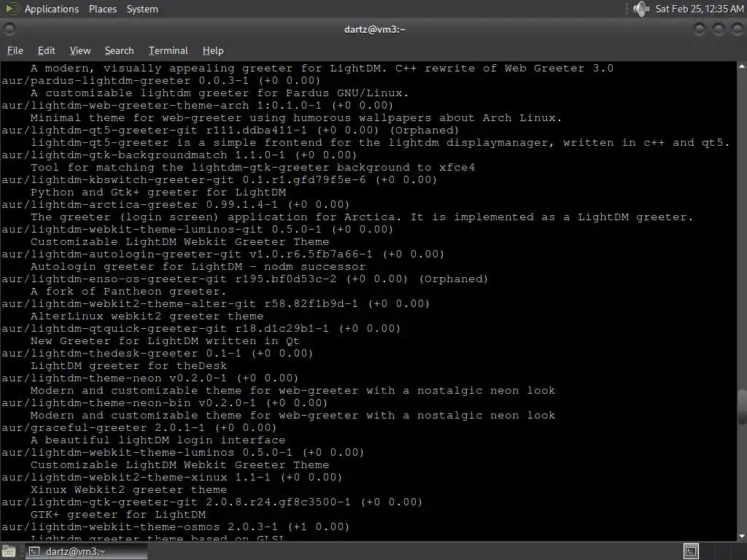The height and width of the screenshot is (560, 747).
Task: Click the text aur/lightdm-thedesk-greeter
Action: pyautogui.click(x=99, y=353)
